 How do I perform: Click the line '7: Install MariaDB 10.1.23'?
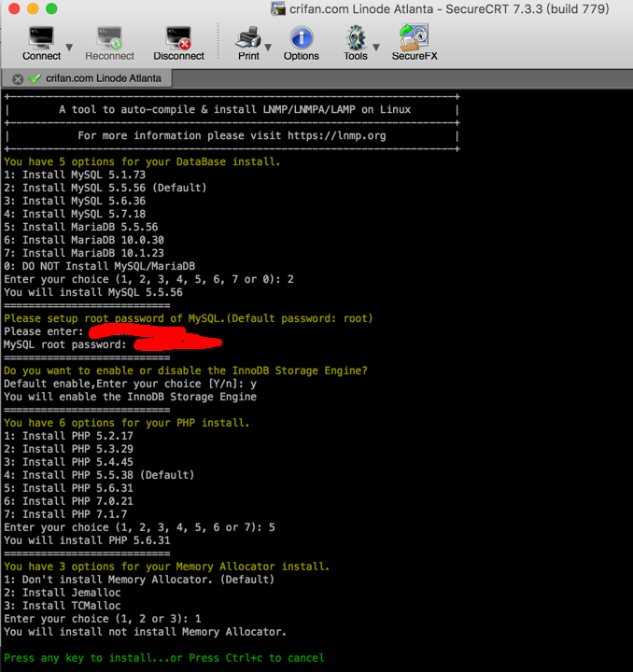(84, 253)
